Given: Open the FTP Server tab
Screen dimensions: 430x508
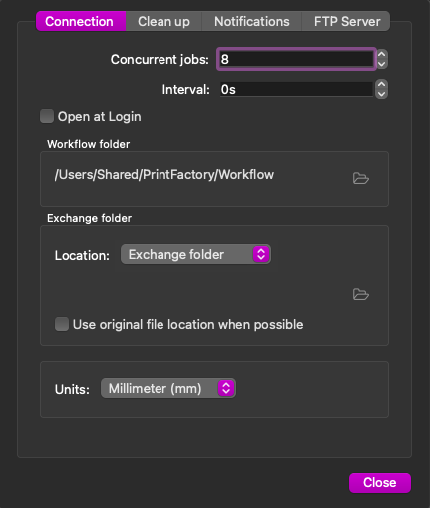Looking at the screenshot, I should click(x=346, y=21).
